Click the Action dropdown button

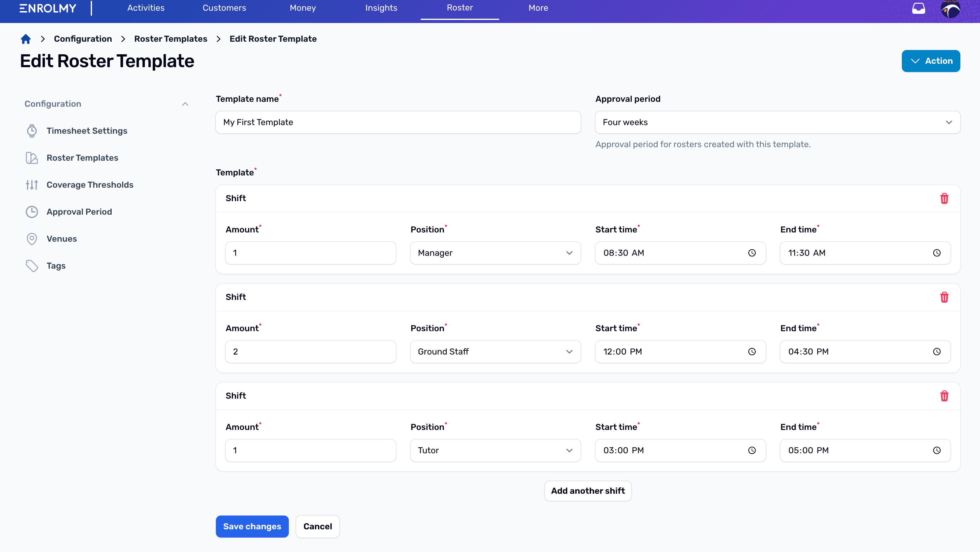point(932,61)
